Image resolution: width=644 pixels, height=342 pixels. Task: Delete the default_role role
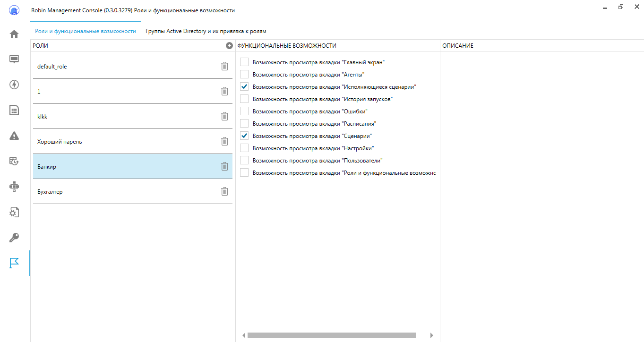tap(224, 66)
